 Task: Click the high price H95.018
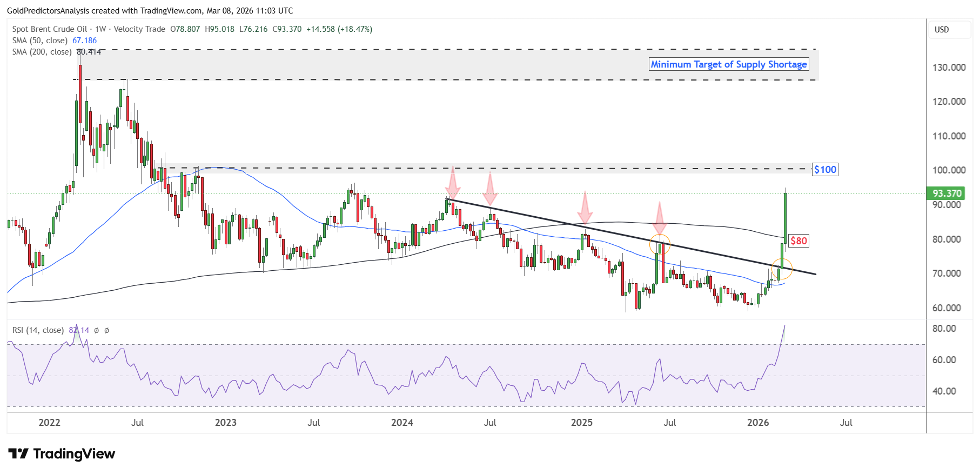click(220, 29)
